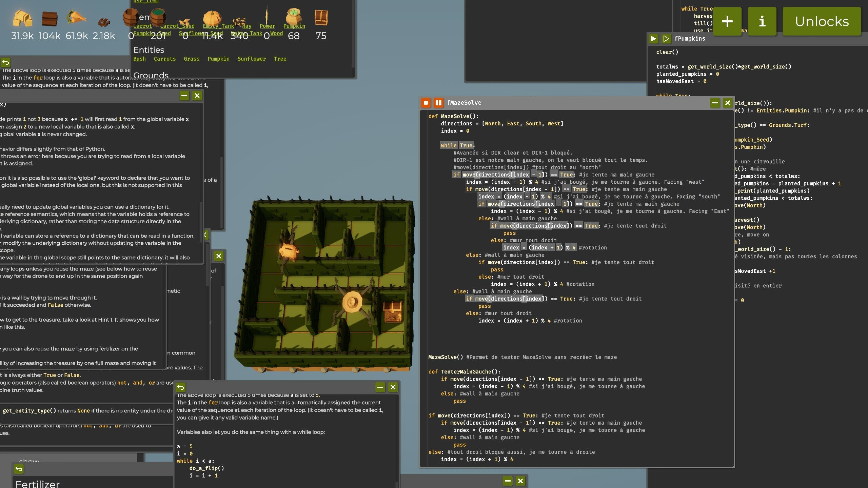This screenshot has width=868, height=488.
Task: Open the Tree entity link
Action: coord(280,59)
